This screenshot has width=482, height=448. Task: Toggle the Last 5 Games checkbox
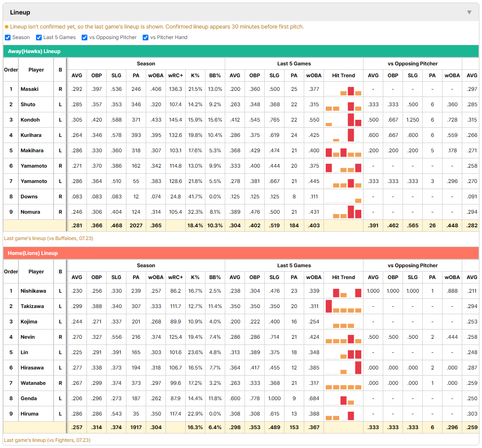39,37
